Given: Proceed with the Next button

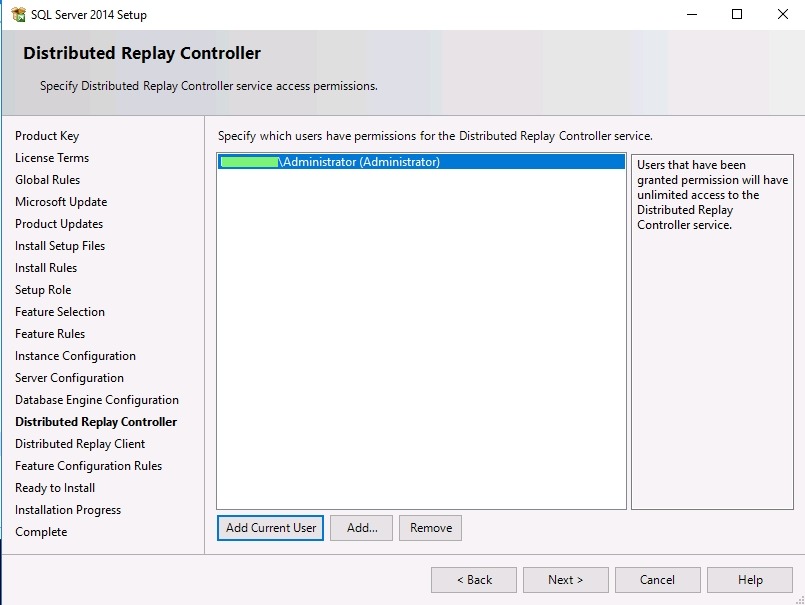Looking at the screenshot, I should (x=566, y=580).
